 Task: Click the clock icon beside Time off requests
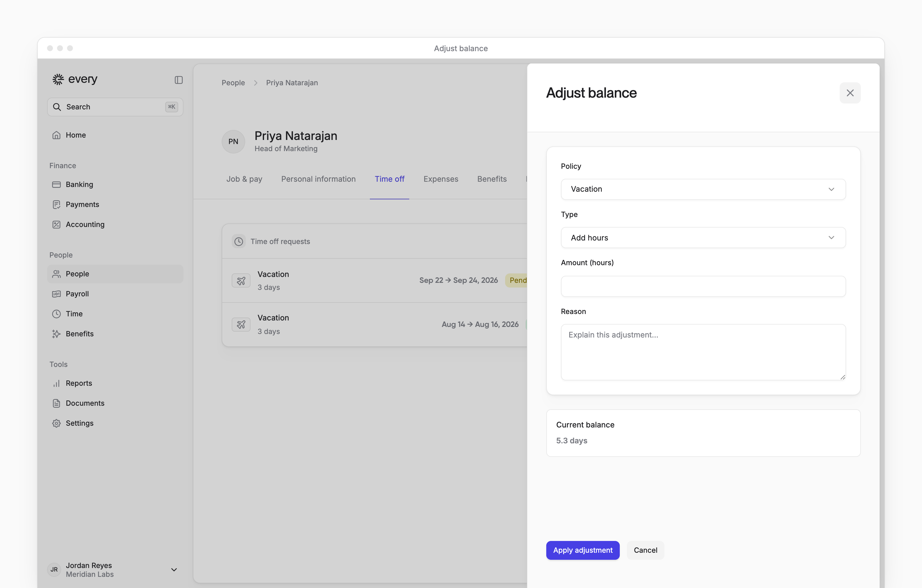(x=238, y=242)
